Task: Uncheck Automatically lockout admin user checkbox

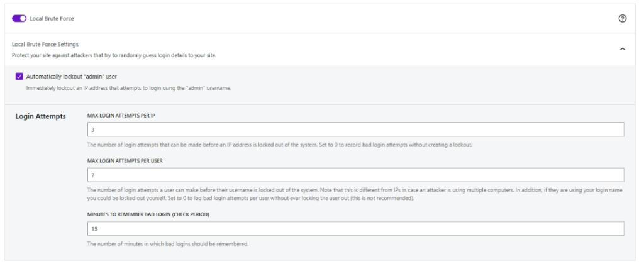Action: point(19,76)
